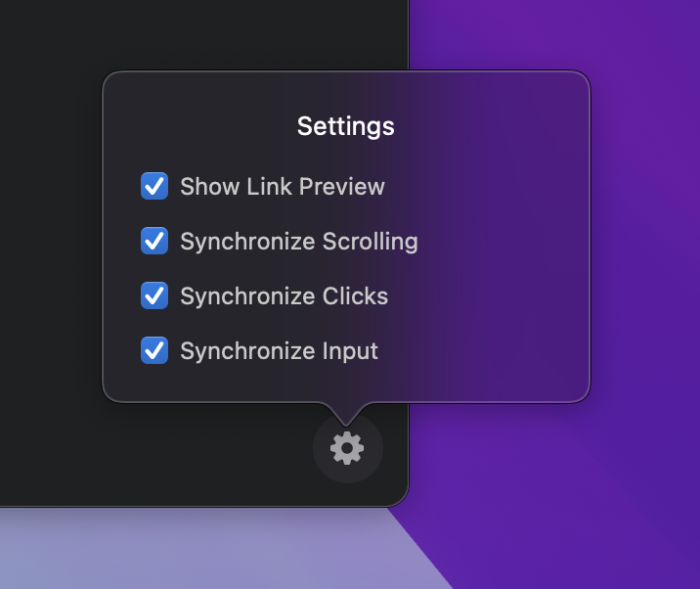
Task: Toggle the Synchronize Clicks checkbox
Action: tap(154, 295)
